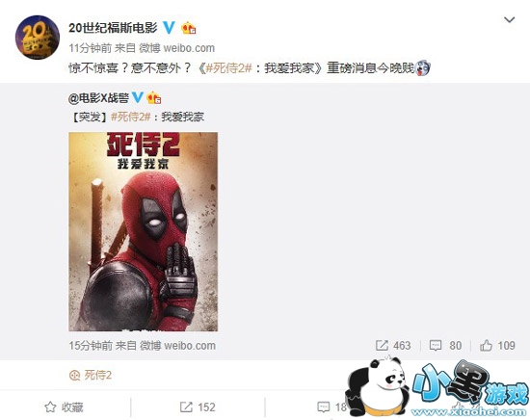Click the dog emoji ending the post
The image size is (530, 420).
pyautogui.click(x=423, y=68)
